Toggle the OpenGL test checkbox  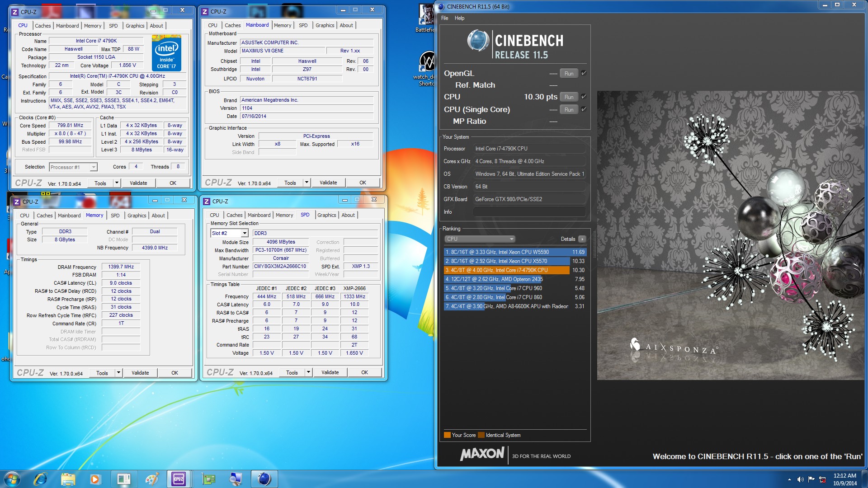(584, 73)
